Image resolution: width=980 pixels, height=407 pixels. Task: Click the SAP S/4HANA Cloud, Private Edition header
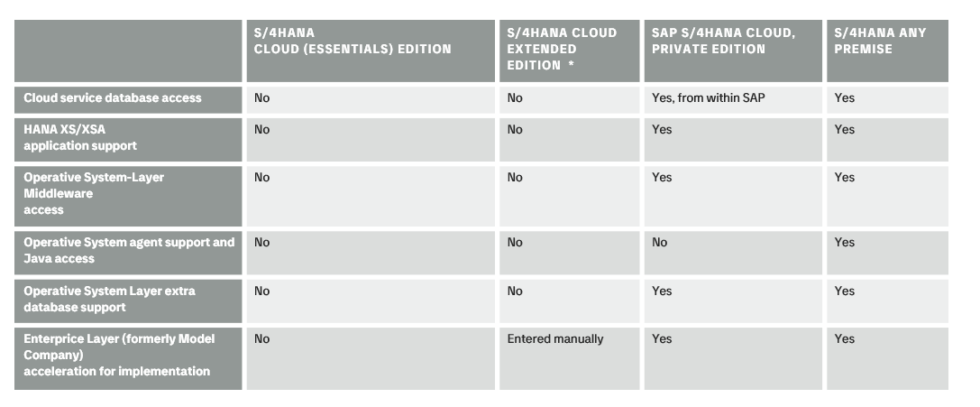[x=723, y=41]
